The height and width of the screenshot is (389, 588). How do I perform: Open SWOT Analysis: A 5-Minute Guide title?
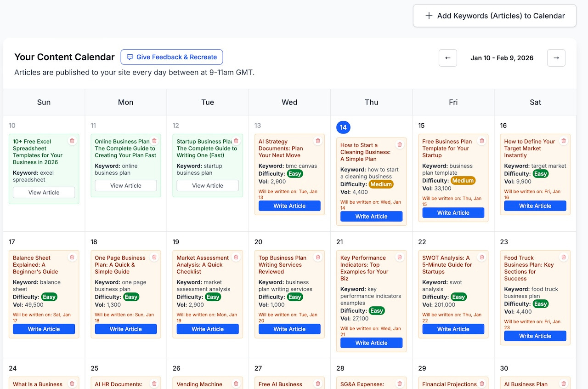pyautogui.click(x=447, y=265)
